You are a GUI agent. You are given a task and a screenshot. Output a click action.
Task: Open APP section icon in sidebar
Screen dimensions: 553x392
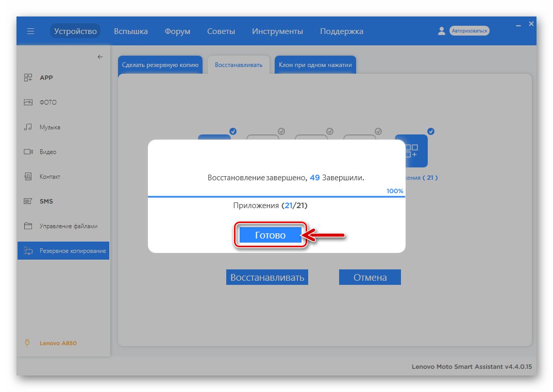(28, 78)
